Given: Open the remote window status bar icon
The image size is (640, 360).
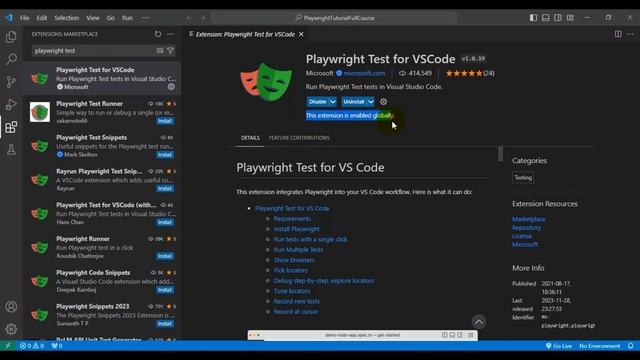Looking at the screenshot, I should (x=8, y=346).
